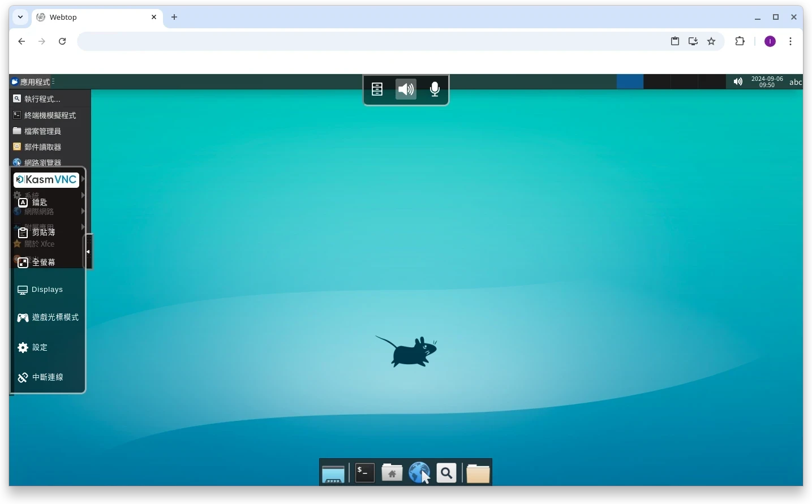Enable 遊戲光標模式 game cursor mode

48,317
